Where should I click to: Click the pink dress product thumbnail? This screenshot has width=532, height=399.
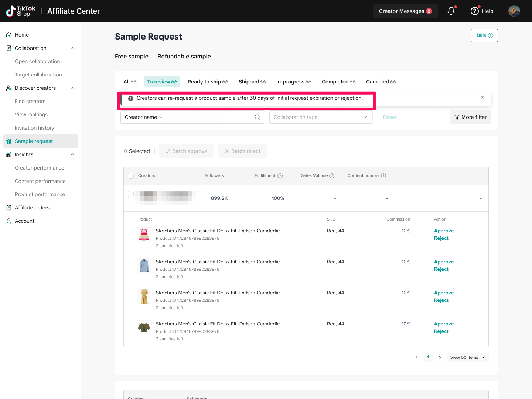tap(144, 235)
